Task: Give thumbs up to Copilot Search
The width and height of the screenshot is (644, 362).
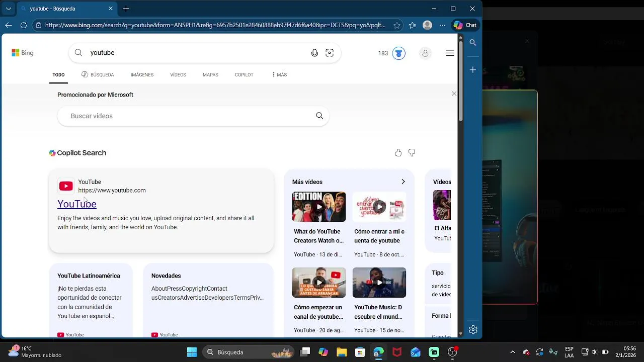Action: click(x=398, y=153)
